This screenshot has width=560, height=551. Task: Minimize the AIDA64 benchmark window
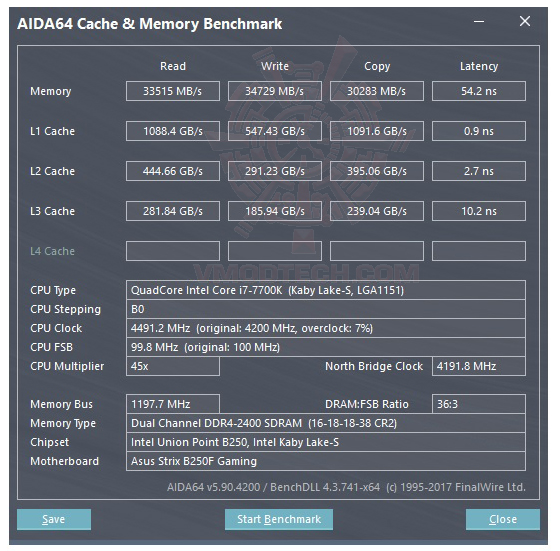(479, 22)
